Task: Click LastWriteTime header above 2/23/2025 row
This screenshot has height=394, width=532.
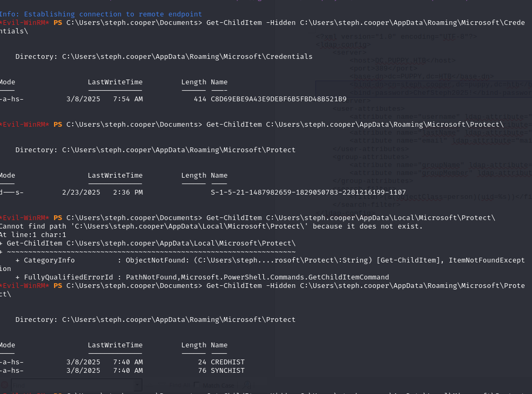Action: (115, 176)
